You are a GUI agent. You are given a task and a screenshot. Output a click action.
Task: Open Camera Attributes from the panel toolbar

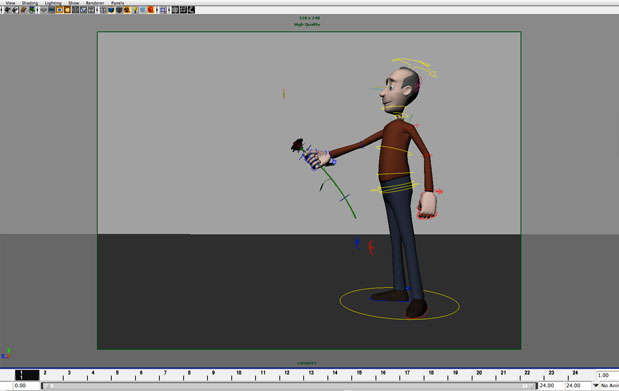(x=15, y=10)
